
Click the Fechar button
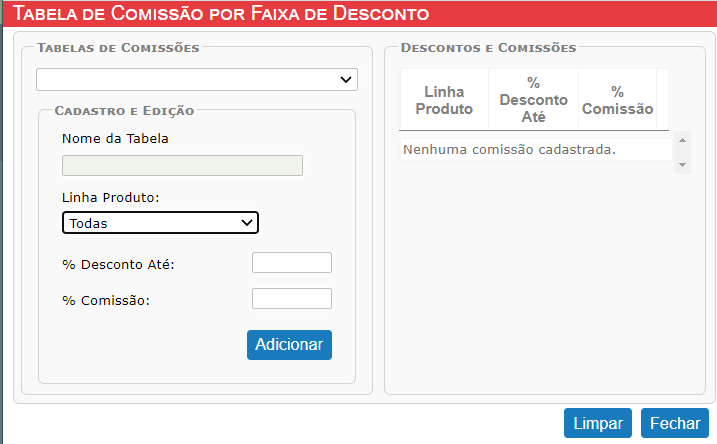[675, 423]
